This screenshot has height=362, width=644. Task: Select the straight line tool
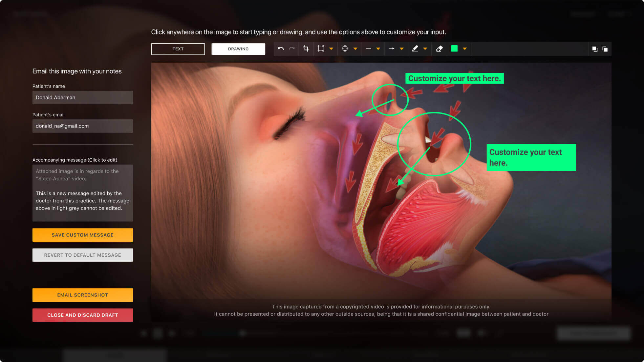coord(368,49)
